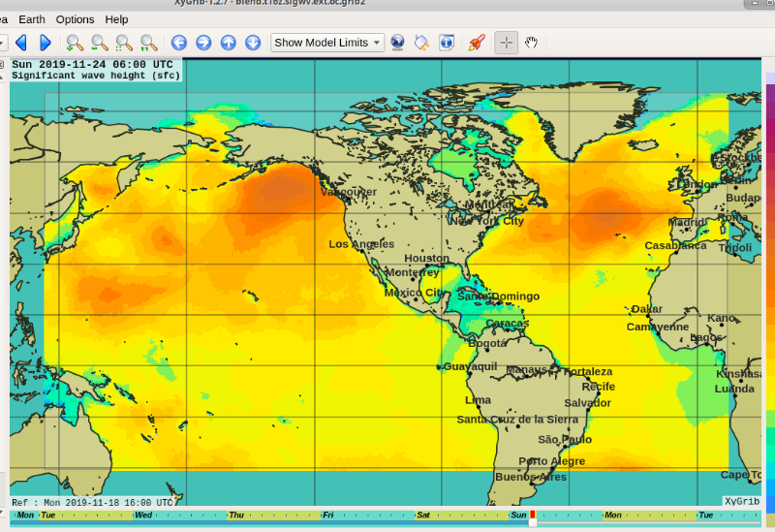Click the rocket icon in toolbar
The height and width of the screenshot is (532, 775).
coord(476,43)
